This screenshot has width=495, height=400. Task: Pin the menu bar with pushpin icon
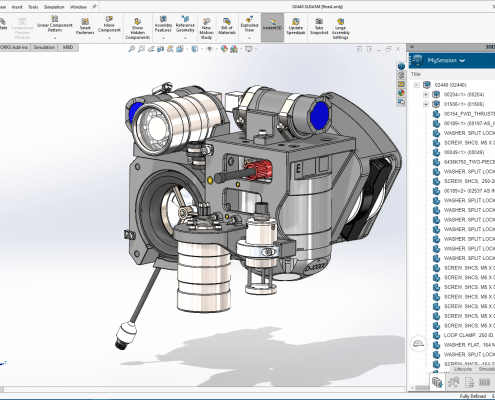94,7
